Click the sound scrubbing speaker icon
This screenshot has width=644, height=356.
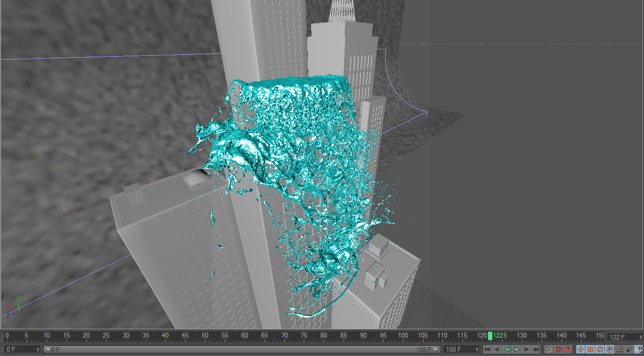coord(629,349)
